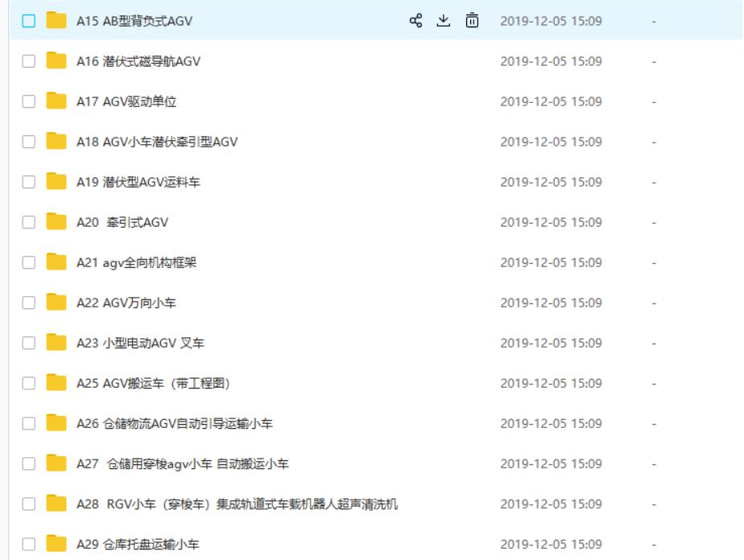
Task: Click name A28 RGV小车（穿梭车）集成轨道式车载机器人超声清洗机
Action: click(x=238, y=504)
